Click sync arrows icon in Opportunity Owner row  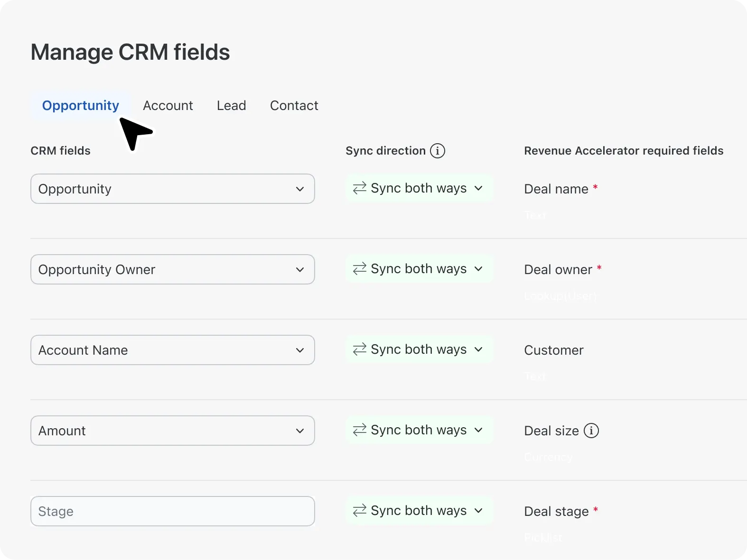[x=359, y=269]
